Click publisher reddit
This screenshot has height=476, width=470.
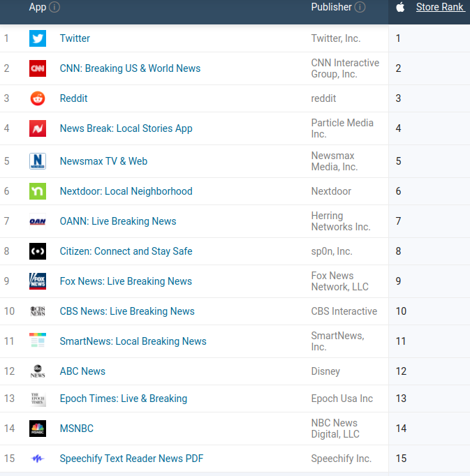click(x=323, y=98)
